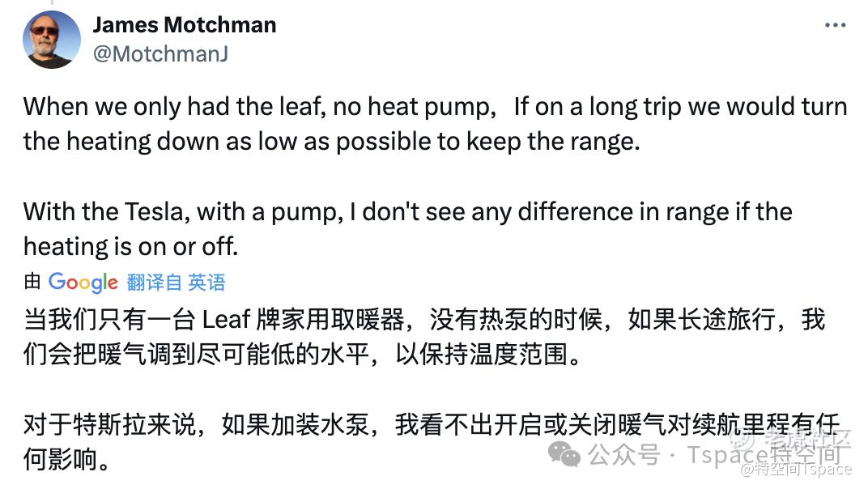Click the word Leaf in Chinese translation
The image size is (868, 489).
(x=227, y=319)
